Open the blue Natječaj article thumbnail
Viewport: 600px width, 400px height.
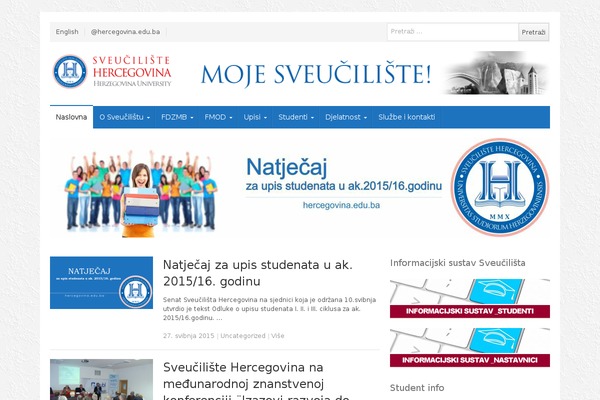click(x=101, y=282)
